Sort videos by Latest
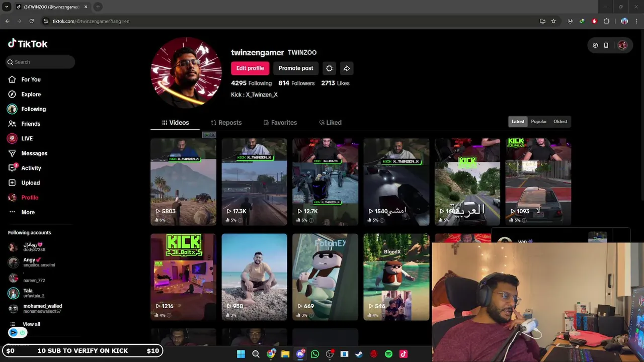This screenshot has width=644, height=362. [518, 122]
